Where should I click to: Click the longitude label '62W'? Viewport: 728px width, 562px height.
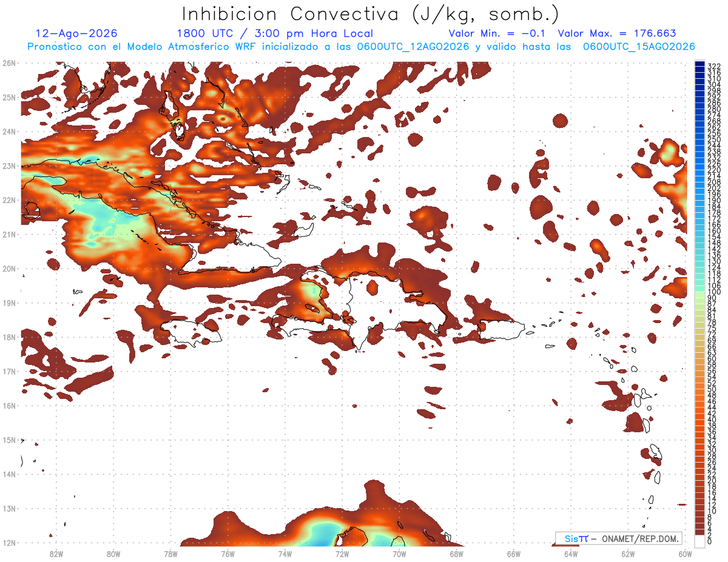click(628, 554)
